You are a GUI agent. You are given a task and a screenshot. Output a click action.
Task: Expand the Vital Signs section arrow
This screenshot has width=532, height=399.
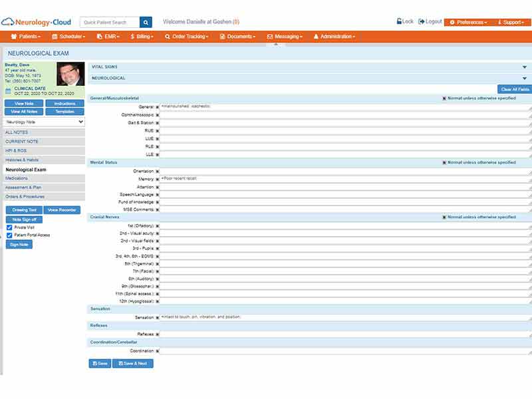point(525,67)
